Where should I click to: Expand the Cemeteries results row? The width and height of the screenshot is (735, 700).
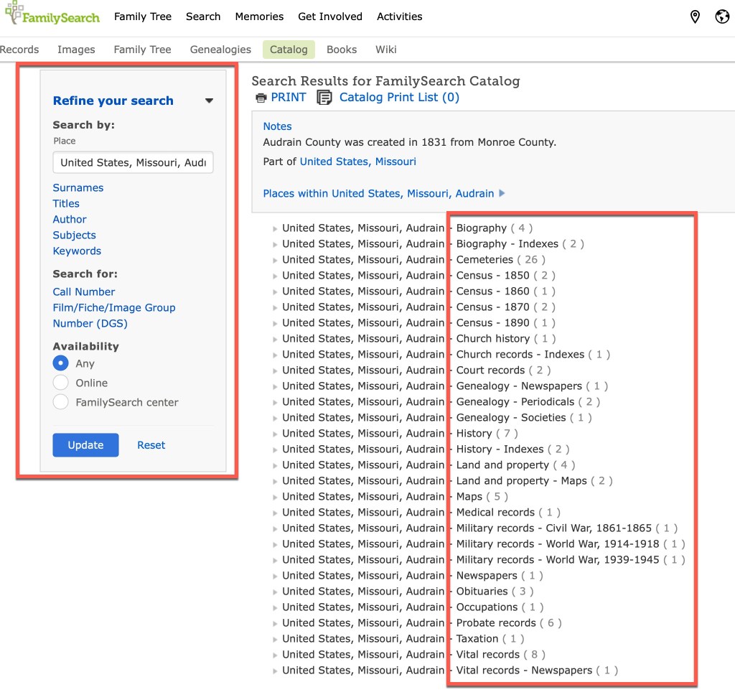click(x=275, y=260)
